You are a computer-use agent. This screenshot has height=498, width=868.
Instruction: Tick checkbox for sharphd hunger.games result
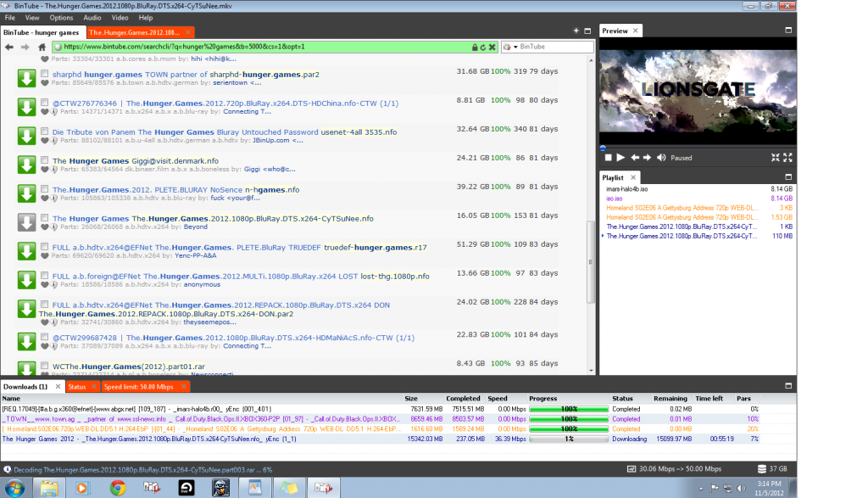[44, 75]
